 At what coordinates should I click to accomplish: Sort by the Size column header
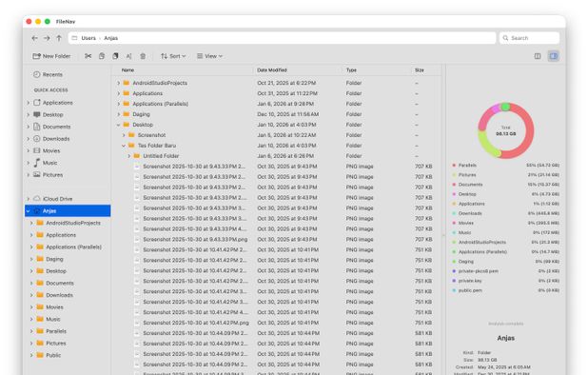[x=420, y=70]
